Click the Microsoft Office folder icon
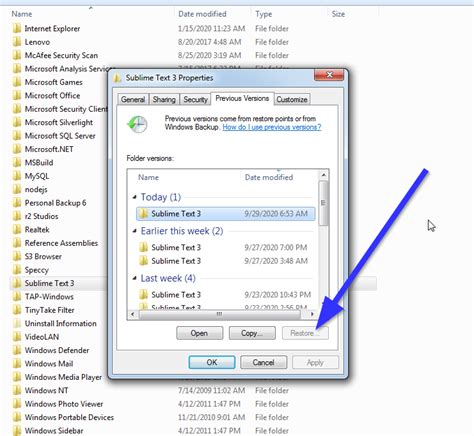The image size is (474, 436). pos(17,95)
